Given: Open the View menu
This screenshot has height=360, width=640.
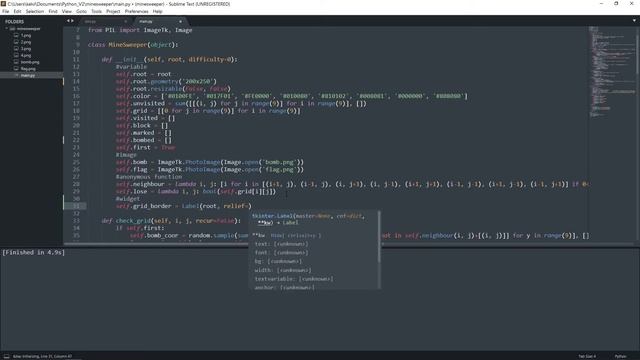Looking at the screenshot, I should coord(67,11).
